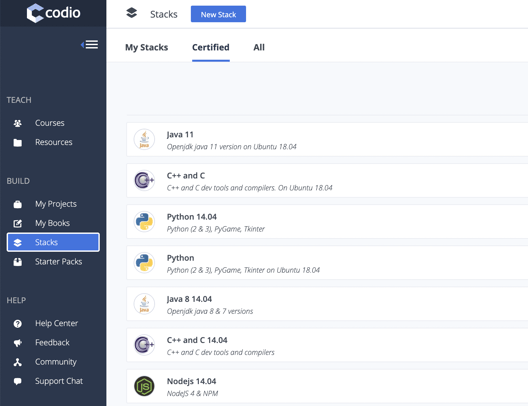
Task: Select Stacks in the sidebar
Action: point(53,242)
